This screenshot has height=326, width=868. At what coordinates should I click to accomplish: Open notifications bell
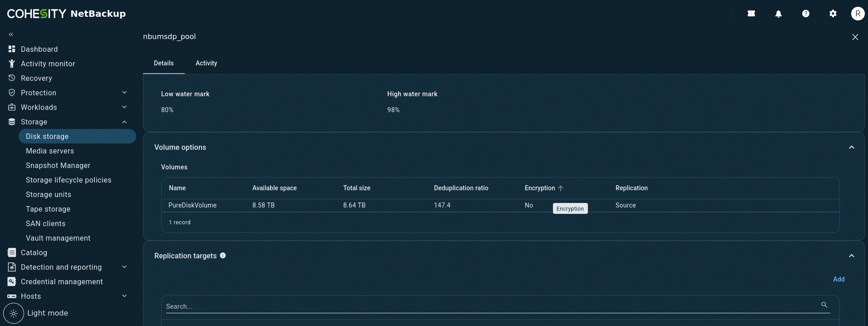point(779,14)
